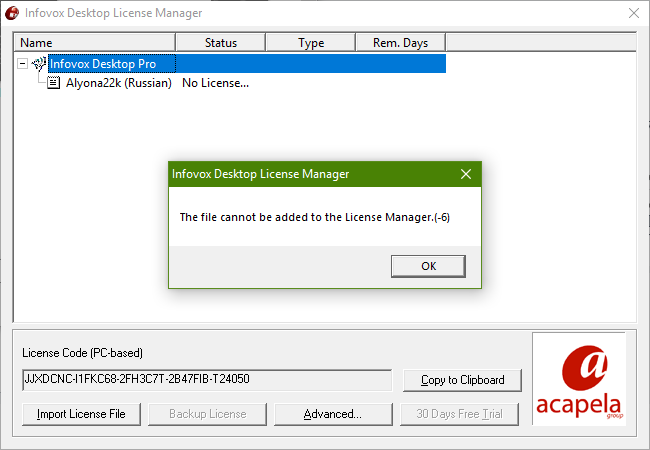Open the Advanced... options
Screen dimensions: 650x450
click(x=333, y=414)
